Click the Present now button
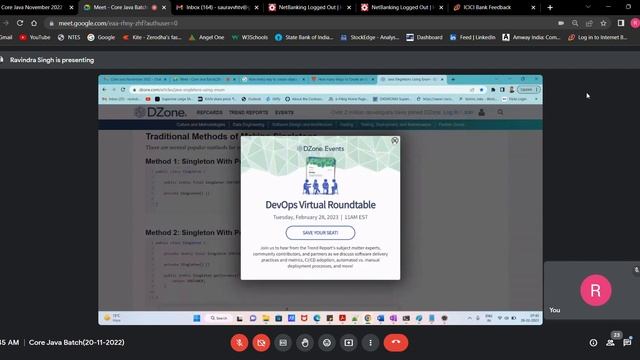Viewport: 640px width, 360px height. click(x=349, y=343)
